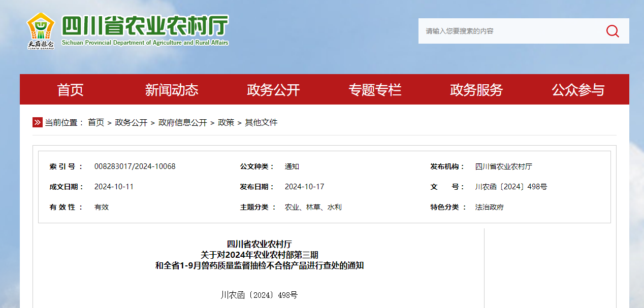Click the 川农函〔2024〕498号 line under the title
644x308 pixels.
259,295
